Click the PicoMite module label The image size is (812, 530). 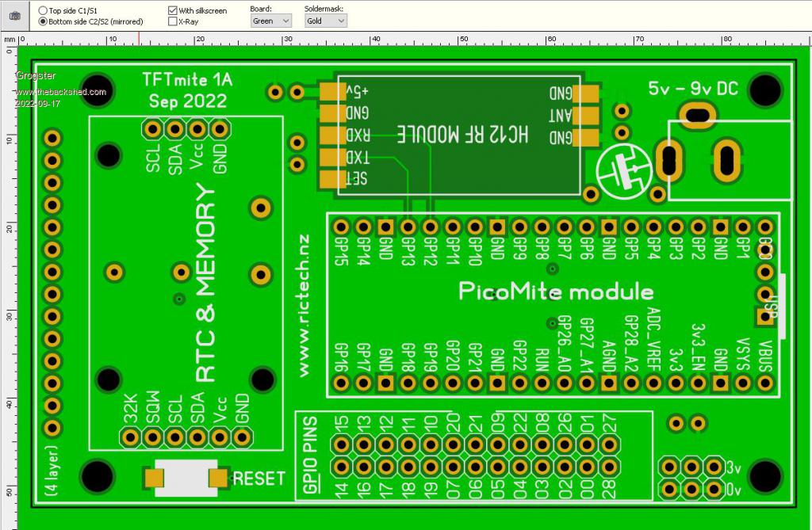click(556, 291)
